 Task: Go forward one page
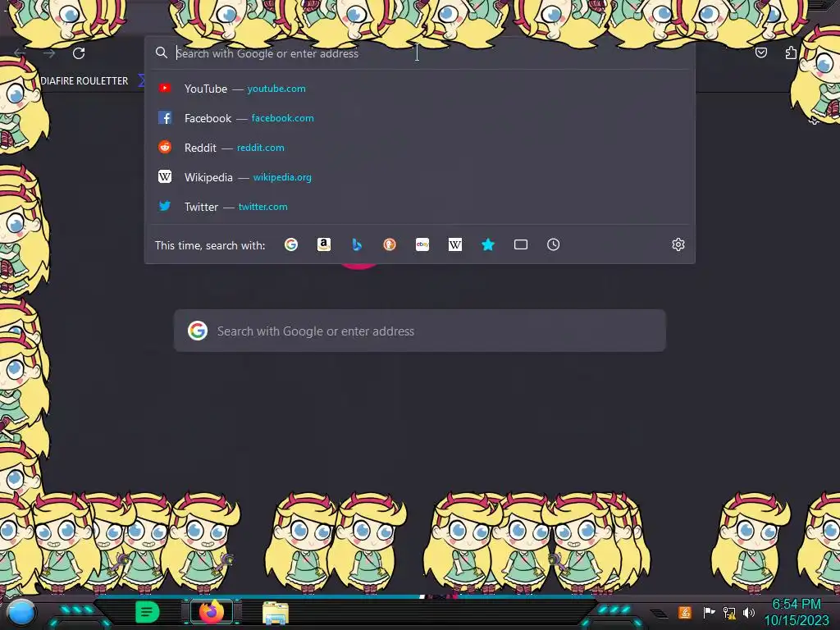click(x=49, y=53)
